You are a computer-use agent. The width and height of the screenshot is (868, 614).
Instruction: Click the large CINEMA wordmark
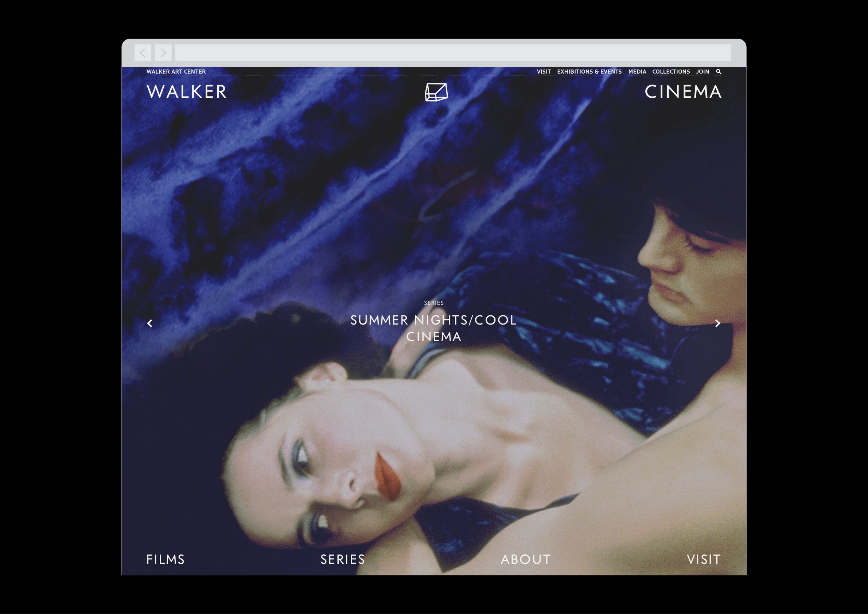[683, 92]
